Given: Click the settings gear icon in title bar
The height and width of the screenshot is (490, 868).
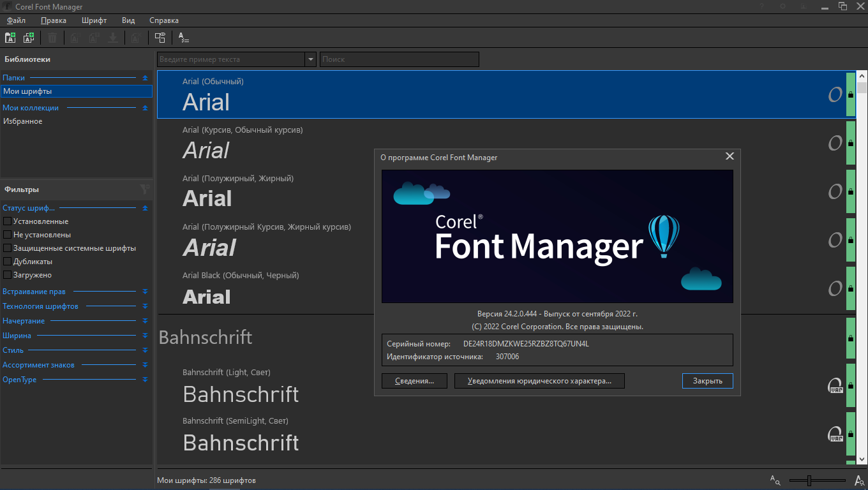Looking at the screenshot, I should [782, 6].
